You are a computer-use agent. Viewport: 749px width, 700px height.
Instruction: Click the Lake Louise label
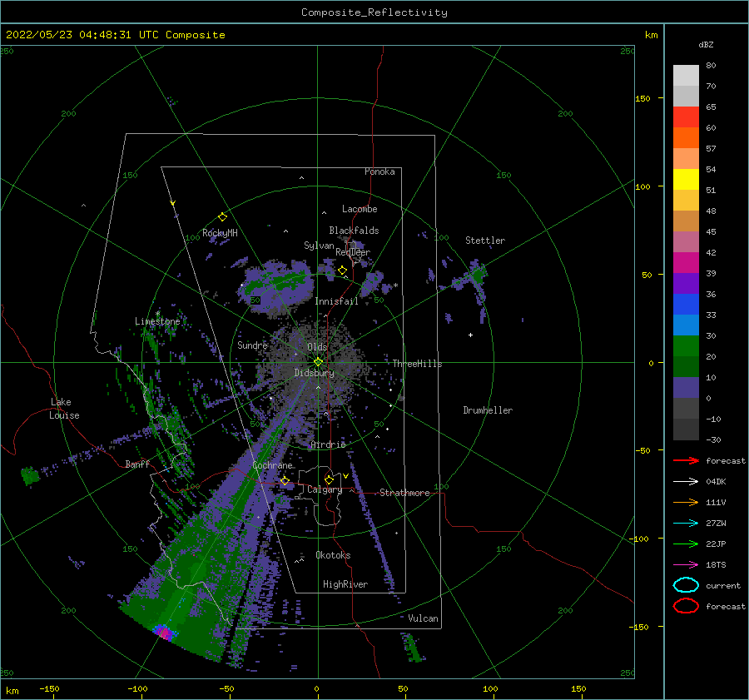64,409
